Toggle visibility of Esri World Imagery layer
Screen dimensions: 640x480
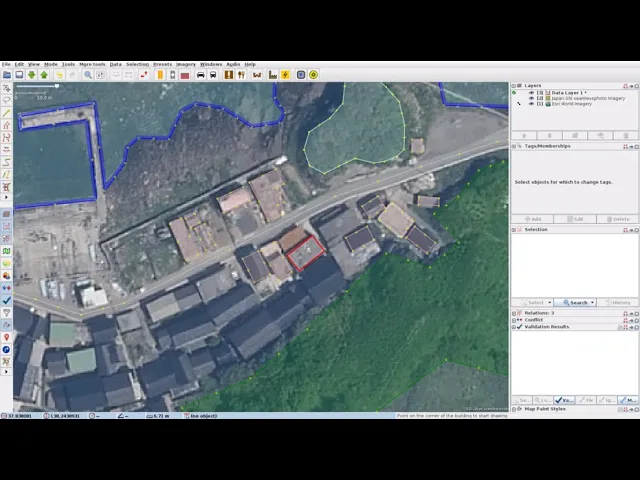531,104
